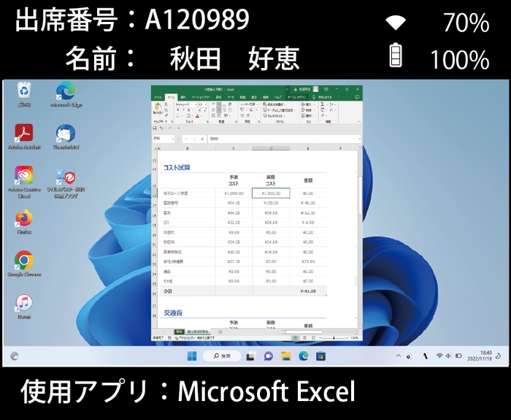Open Customize Quick Access Toolbar arrow

(179, 128)
